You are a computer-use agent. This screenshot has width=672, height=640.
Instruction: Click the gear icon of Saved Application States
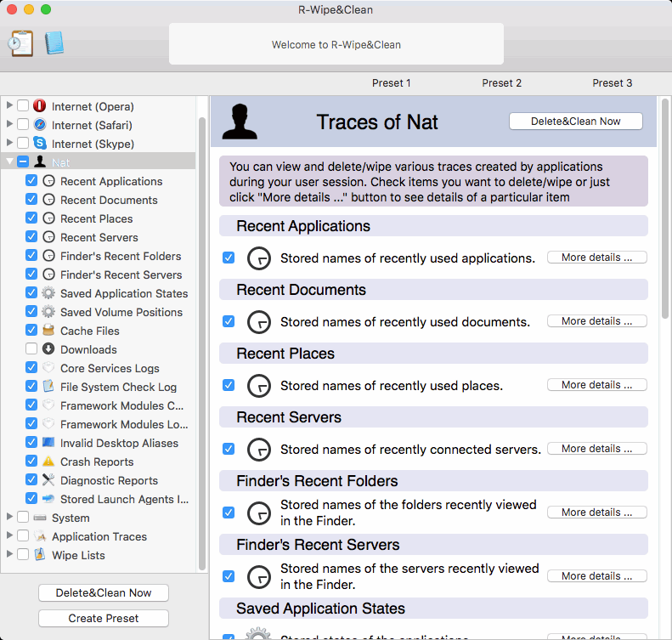tap(48, 292)
